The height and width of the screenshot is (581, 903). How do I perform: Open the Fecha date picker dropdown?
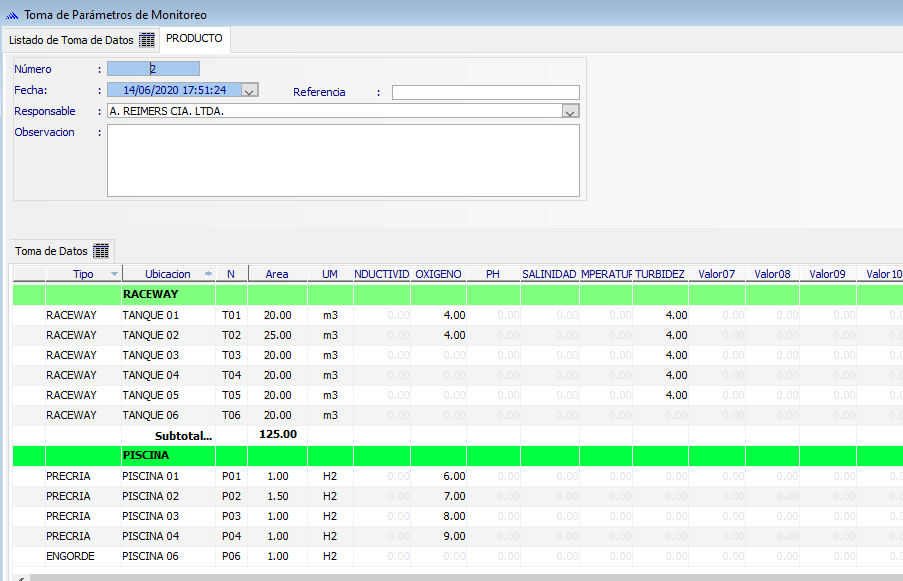(x=250, y=90)
